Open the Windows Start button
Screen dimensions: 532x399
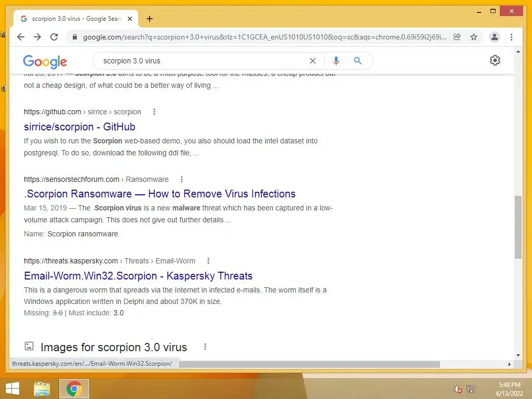(12, 389)
